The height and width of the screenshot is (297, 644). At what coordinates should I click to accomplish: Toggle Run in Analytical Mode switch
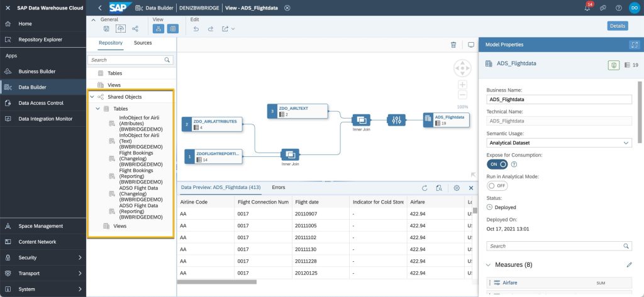497,186
